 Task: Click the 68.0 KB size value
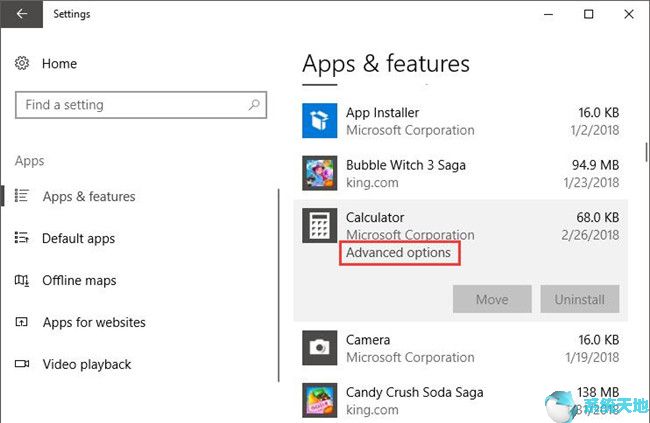coord(597,217)
